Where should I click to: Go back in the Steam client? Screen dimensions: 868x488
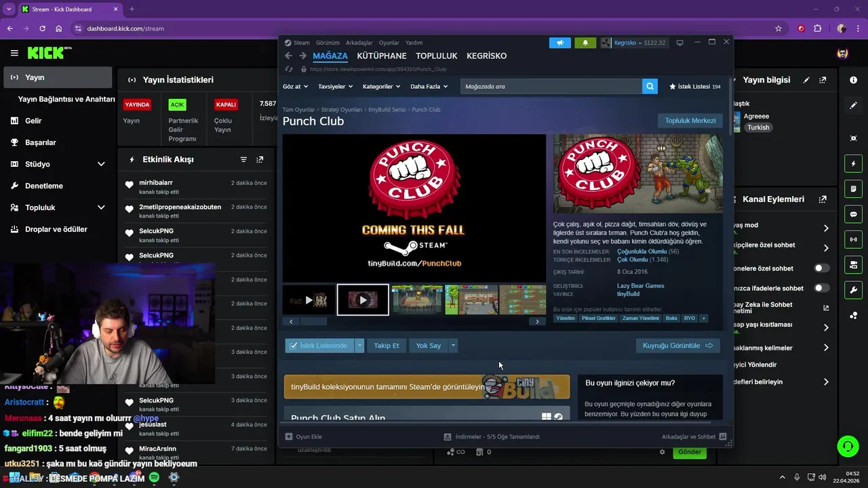288,56
